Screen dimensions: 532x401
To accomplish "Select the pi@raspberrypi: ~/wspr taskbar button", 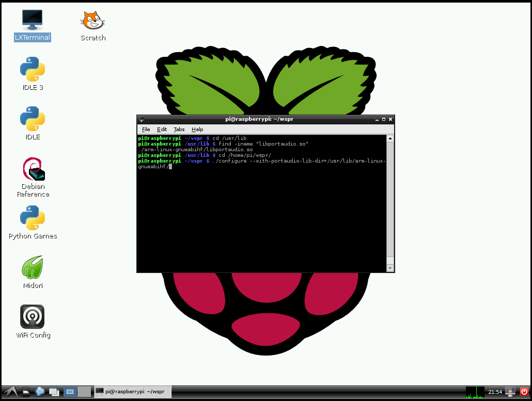I will (x=132, y=392).
